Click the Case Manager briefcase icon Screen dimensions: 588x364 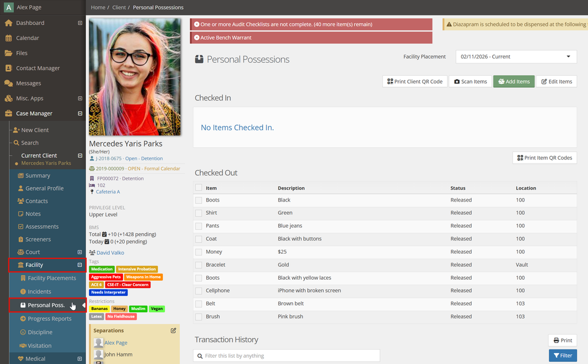tap(9, 114)
